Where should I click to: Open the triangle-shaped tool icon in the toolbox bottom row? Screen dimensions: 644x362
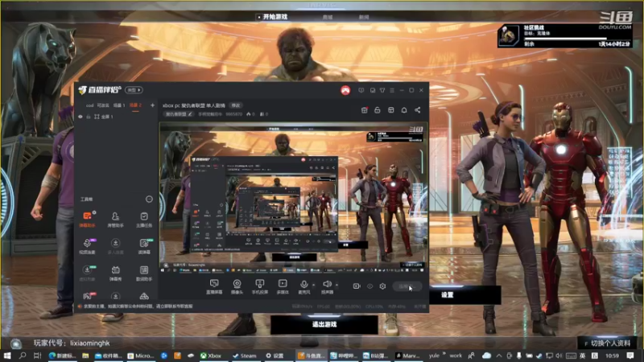tap(144, 296)
